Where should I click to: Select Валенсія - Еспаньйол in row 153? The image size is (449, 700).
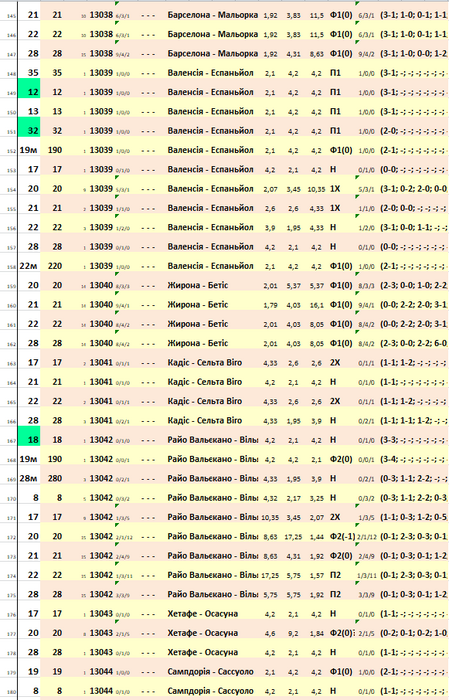click(210, 169)
